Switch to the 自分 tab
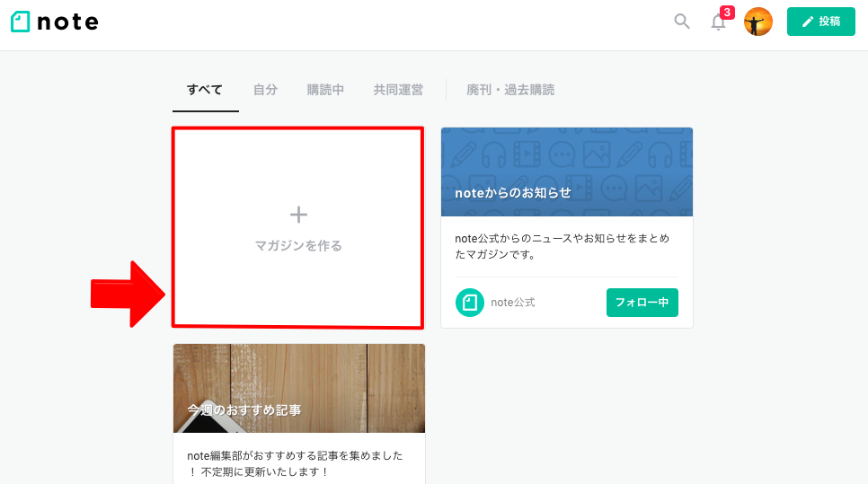The image size is (868, 484). point(265,90)
